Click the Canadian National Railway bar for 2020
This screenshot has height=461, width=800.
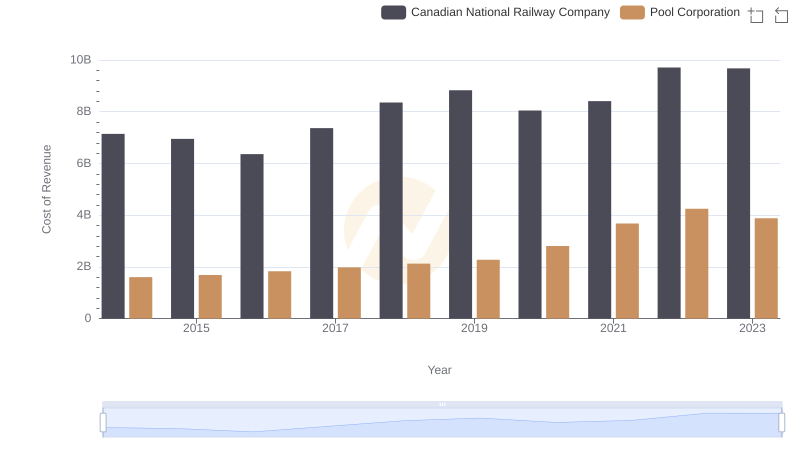click(x=530, y=215)
